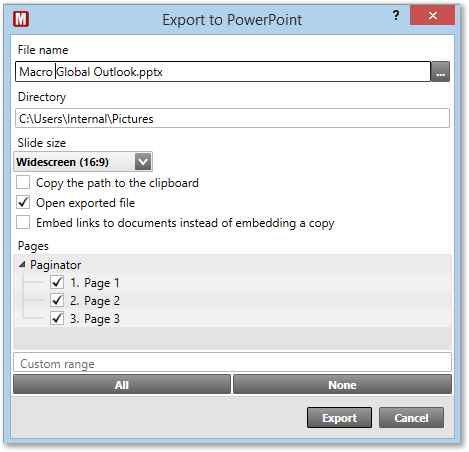Click the Export button
This screenshot has height=452, width=469.
coord(339,417)
